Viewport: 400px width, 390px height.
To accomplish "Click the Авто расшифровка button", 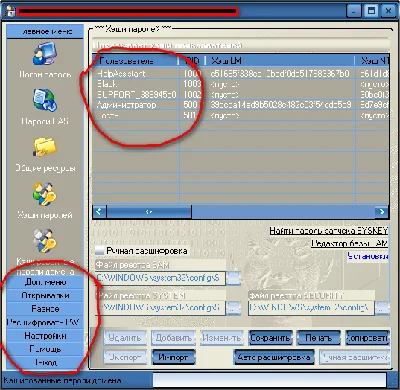I will point(274,357).
